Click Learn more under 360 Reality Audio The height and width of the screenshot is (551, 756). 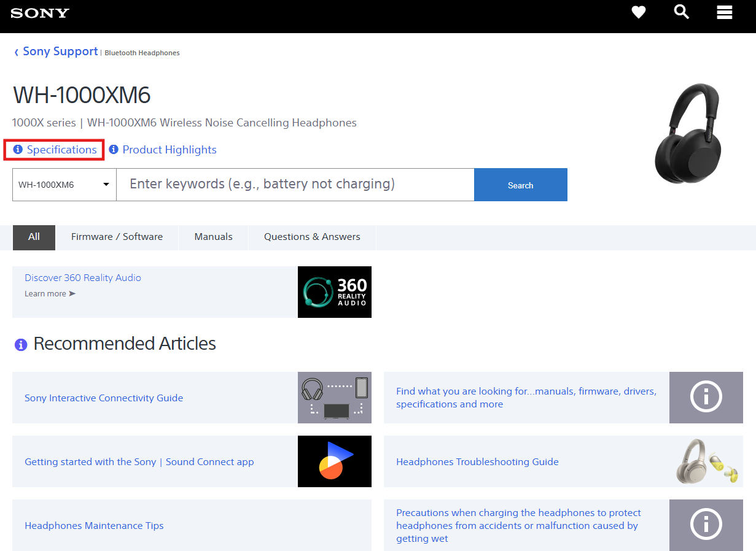[50, 294]
